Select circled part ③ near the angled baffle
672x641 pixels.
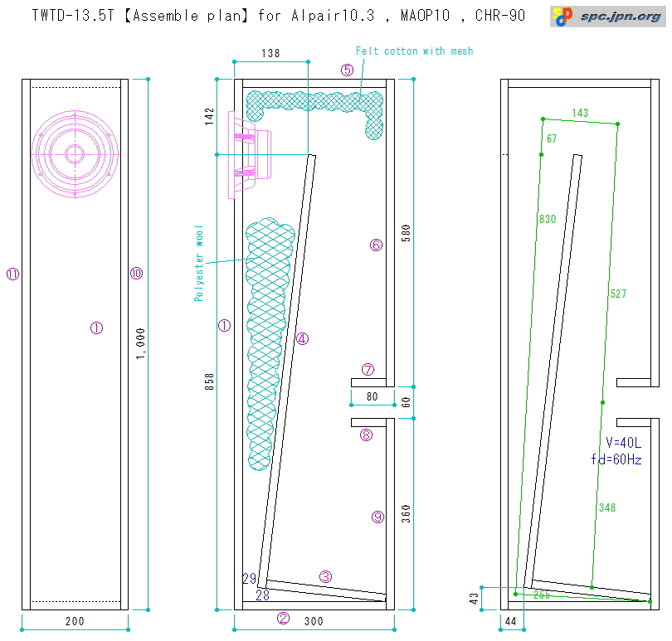tap(327, 575)
